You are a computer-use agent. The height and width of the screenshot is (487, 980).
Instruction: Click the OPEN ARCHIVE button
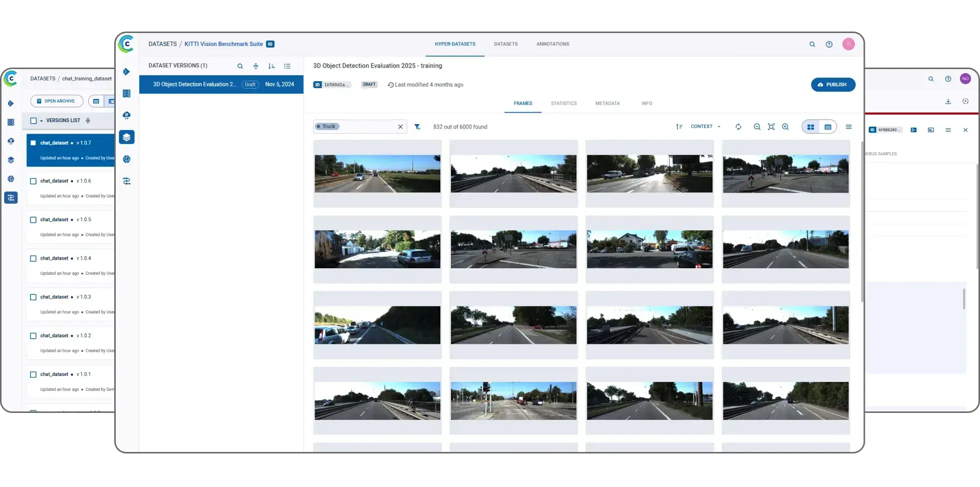coord(57,101)
